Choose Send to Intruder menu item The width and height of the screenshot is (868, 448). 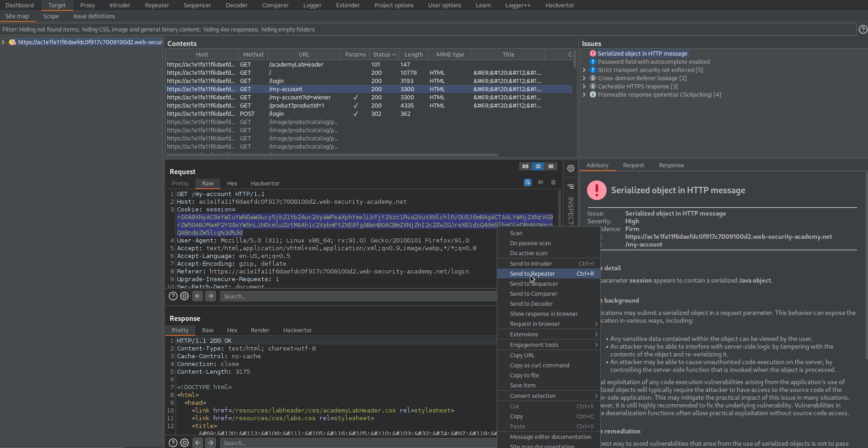(549, 264)
